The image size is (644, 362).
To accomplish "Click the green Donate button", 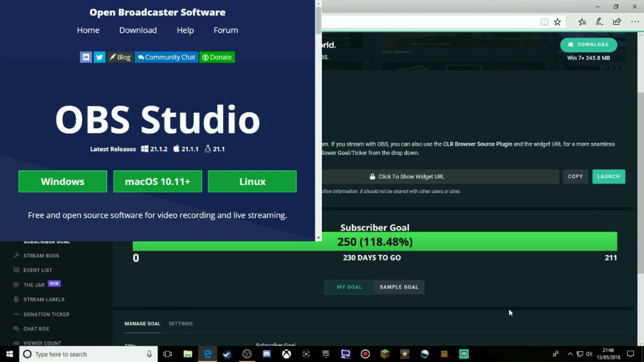I will pos(217,57).
